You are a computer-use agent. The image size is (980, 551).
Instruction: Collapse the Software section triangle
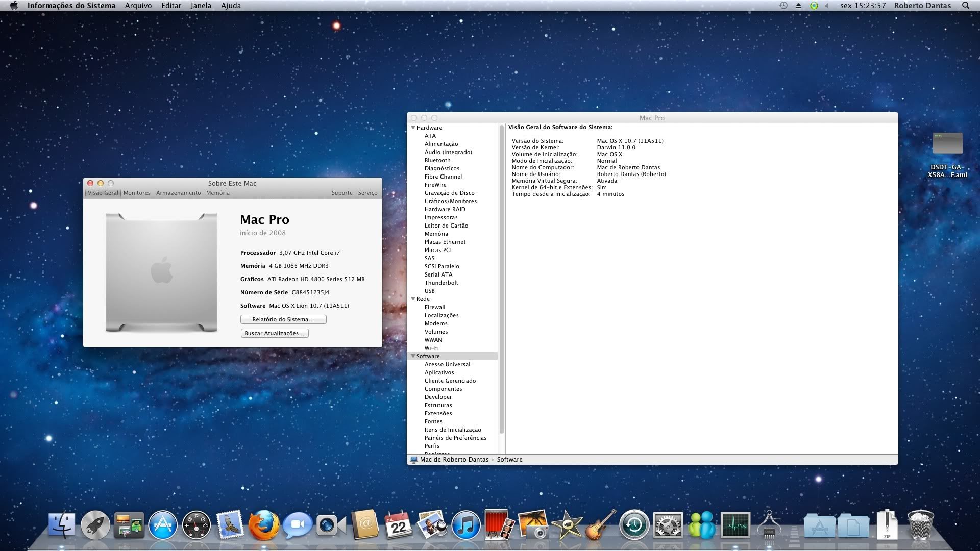(x=413, y=356)
